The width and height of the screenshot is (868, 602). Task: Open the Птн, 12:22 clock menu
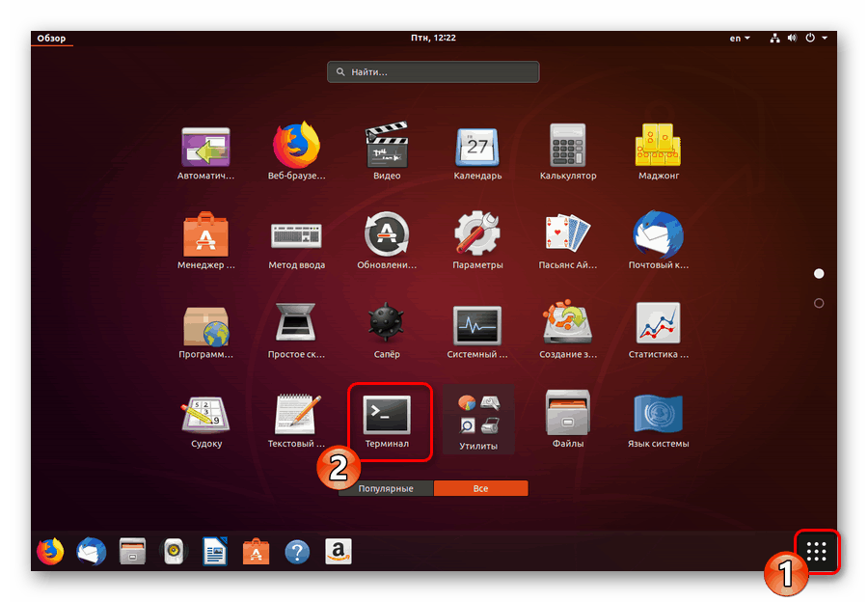[x=433, y=38]
